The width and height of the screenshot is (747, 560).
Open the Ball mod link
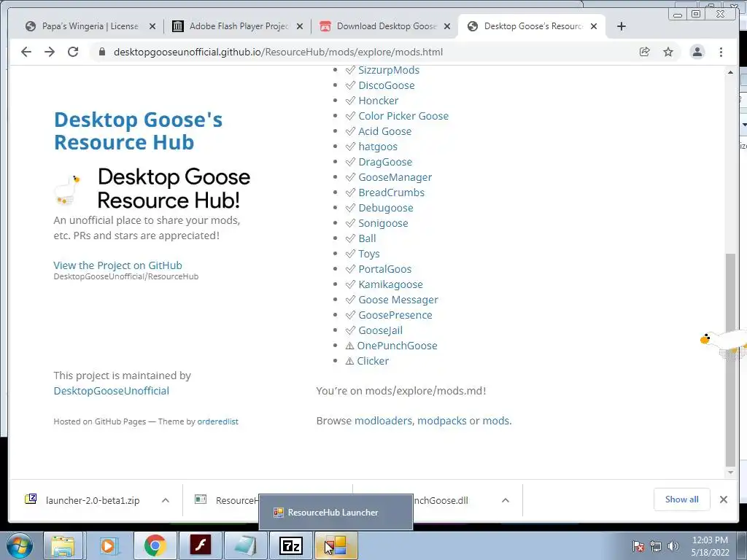[367, 238]
